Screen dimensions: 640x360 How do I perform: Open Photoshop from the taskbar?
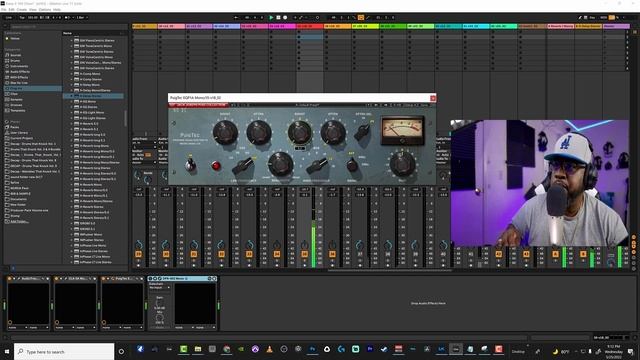point(313,349)
